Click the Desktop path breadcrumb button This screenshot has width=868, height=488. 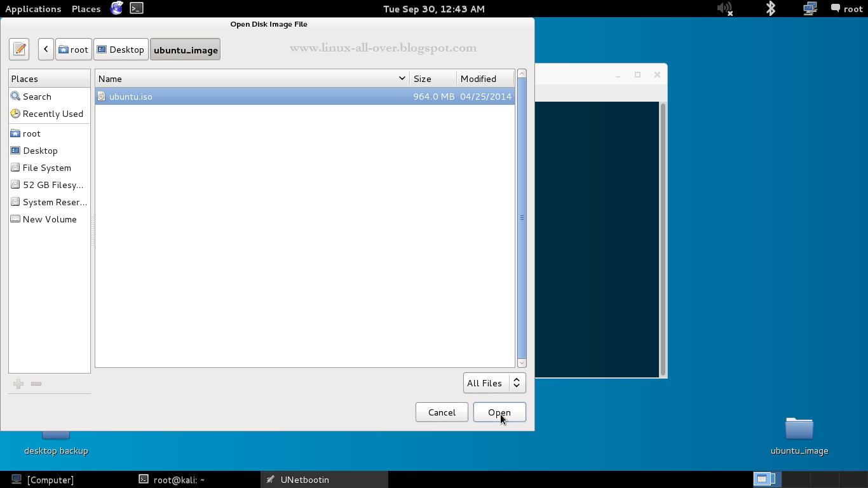pos(121,50)
